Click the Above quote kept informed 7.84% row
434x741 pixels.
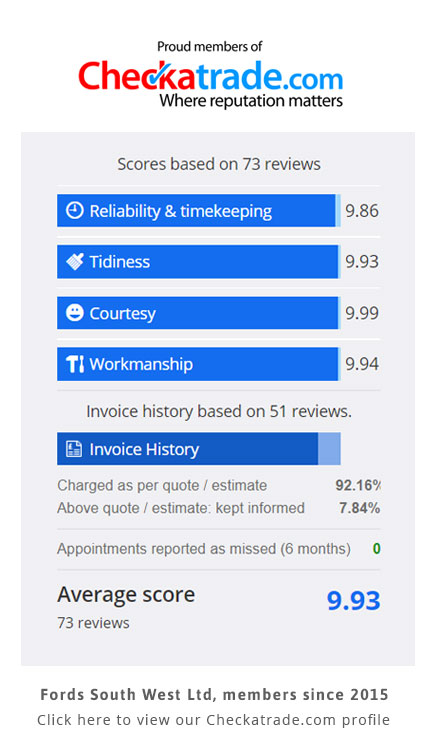click(218, 508)
